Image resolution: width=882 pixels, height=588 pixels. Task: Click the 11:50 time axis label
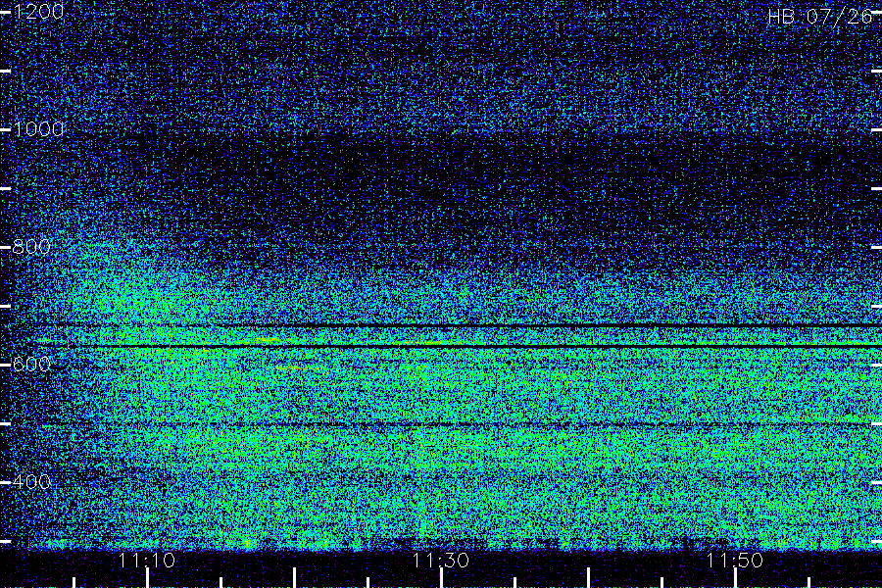[x=735, y=561]
